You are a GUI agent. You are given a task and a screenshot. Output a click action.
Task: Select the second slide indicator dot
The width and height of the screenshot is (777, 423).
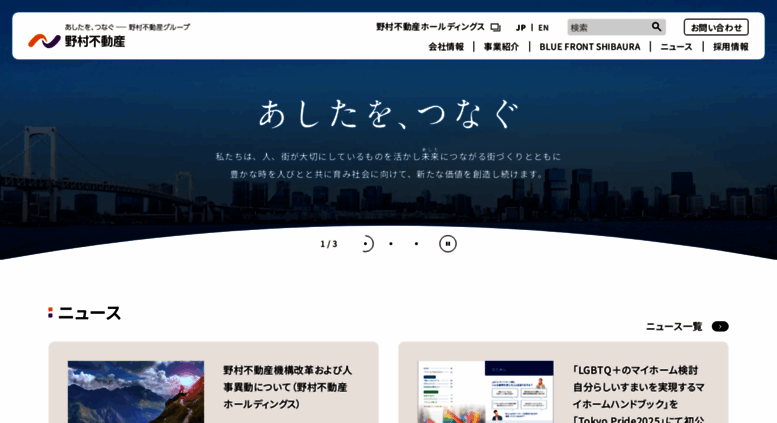(391, 244)
